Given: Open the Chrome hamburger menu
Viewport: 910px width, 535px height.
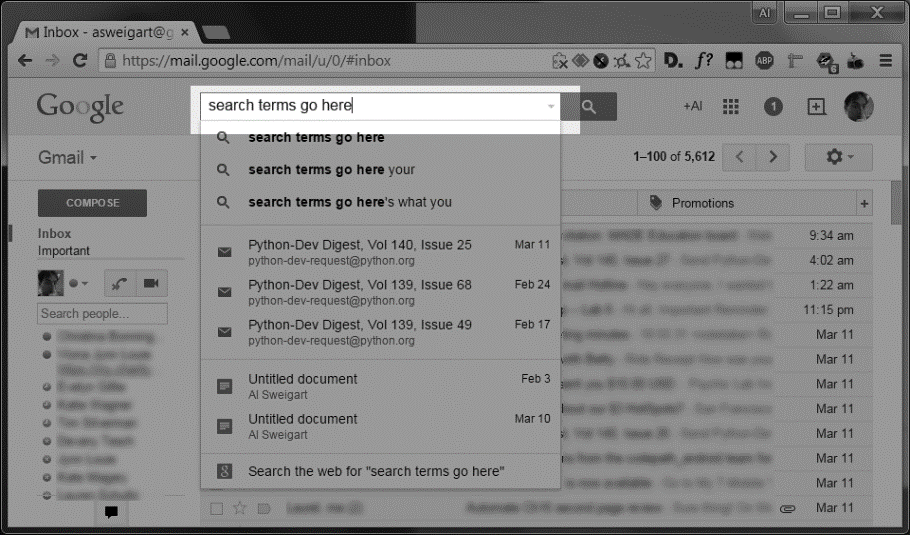Looking at the screenshot, I should (x=886, y=60).
